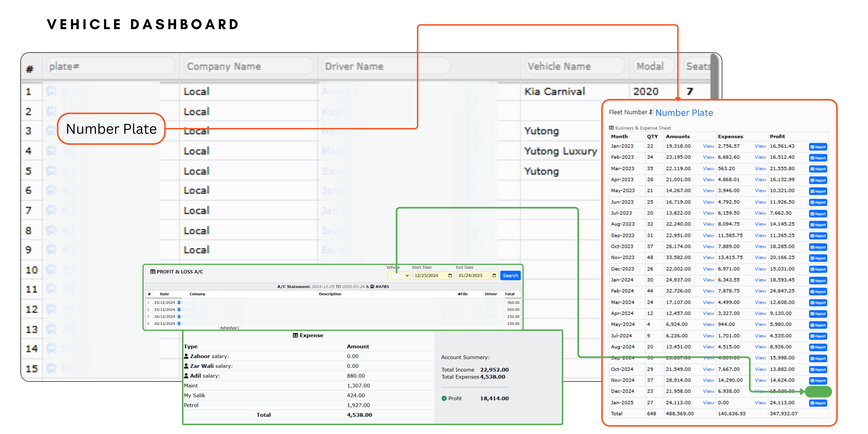
Task: View Expenses for Feb-2023
Action: coord(760,157)
